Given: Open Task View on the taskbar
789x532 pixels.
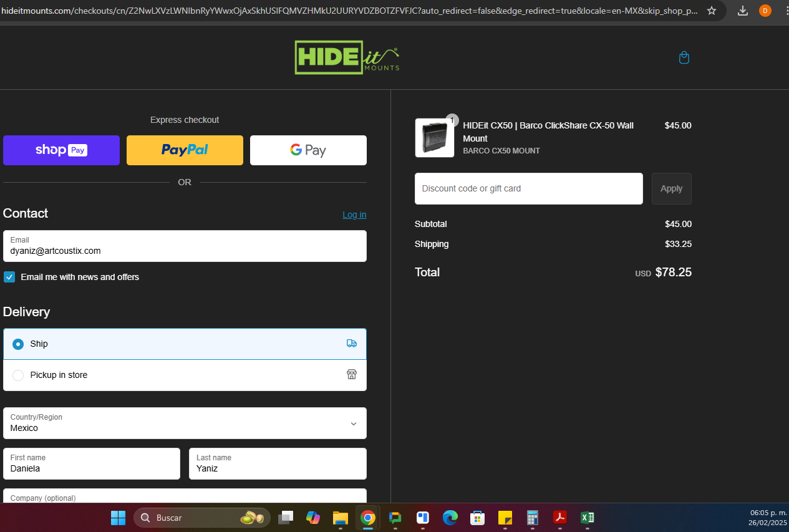Looking at the screenshot, I should 286,518.
